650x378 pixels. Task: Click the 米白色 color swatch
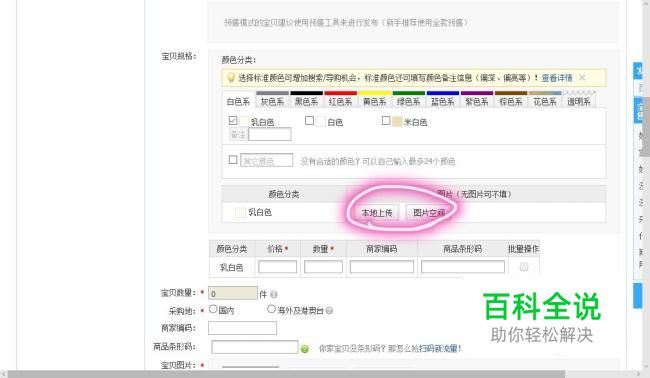coord(397,122)
